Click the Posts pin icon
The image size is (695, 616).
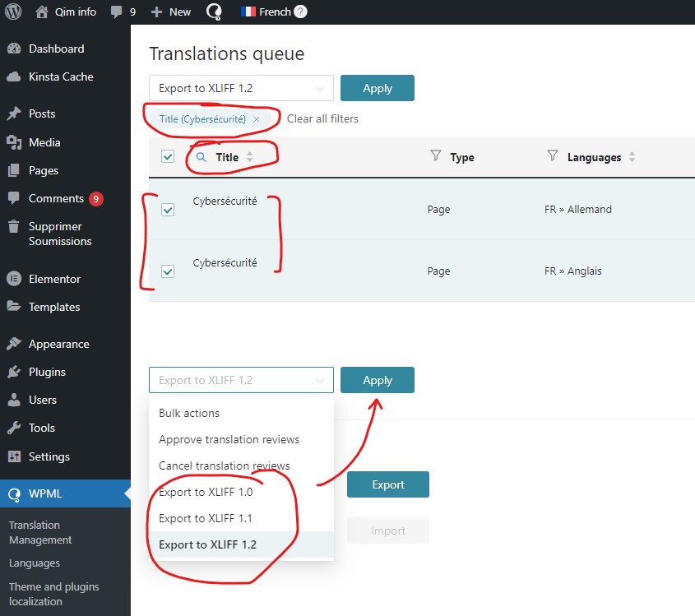point(14,113)
